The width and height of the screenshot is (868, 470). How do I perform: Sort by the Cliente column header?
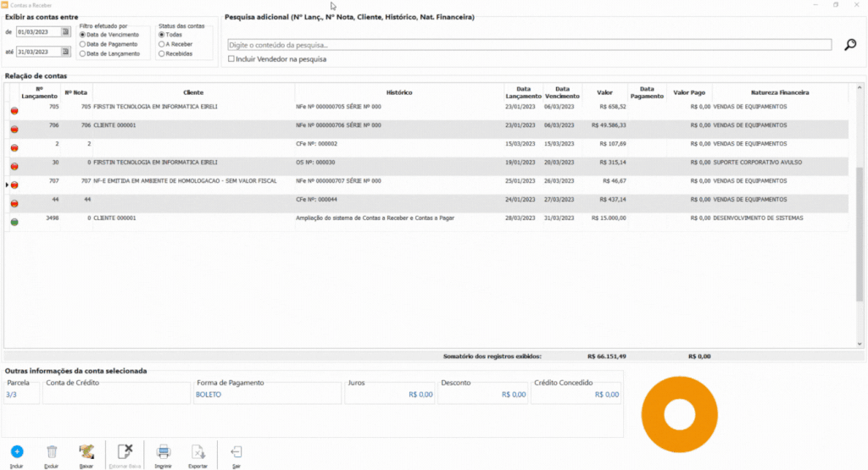[193, 92]
